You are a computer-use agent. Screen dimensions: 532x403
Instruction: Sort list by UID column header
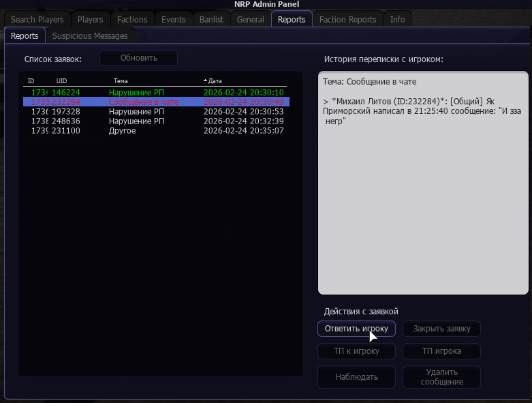61,81
